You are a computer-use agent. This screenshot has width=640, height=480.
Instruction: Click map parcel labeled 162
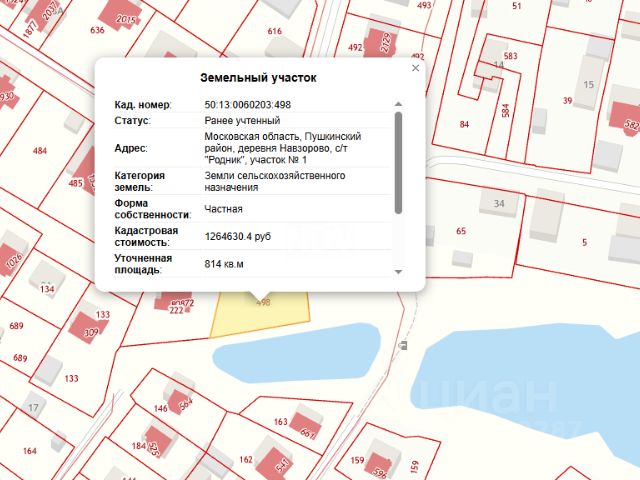(x=246, y=460)
